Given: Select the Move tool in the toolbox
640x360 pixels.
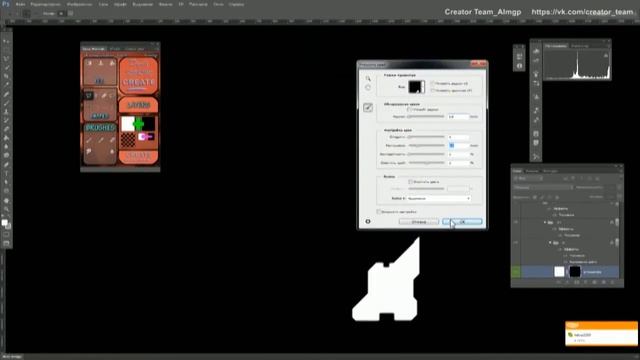Looking at the screenshot, I should click(6, 41).
